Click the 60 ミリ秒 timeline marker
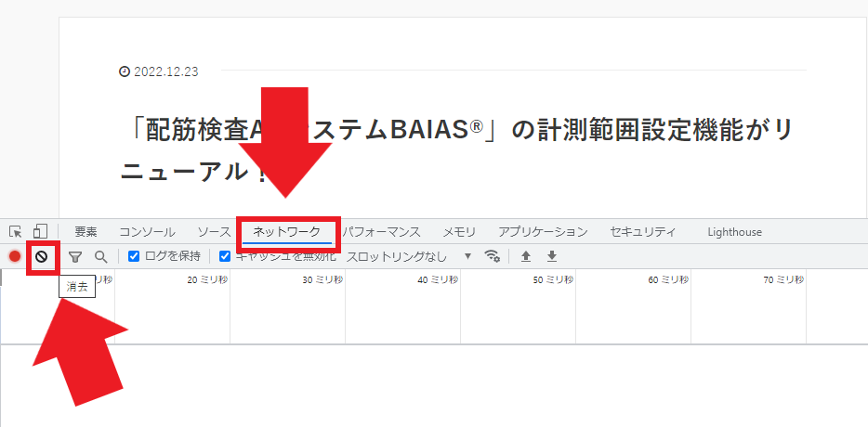 (x=668, y=280)
